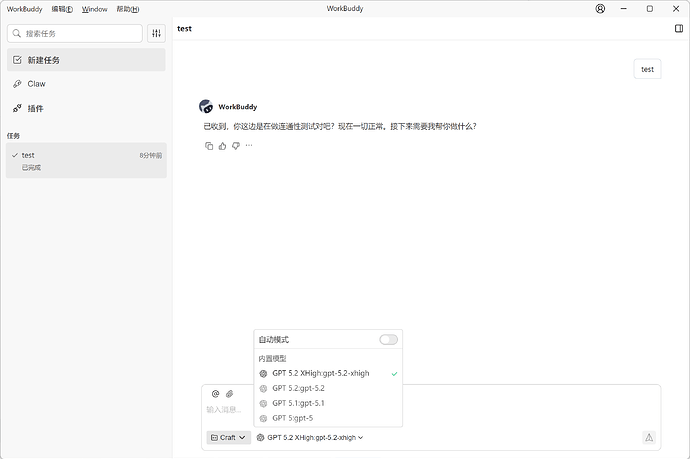Select GPT 5.1:gpt-5.1 model
This screenshot has width=690, height=459.
click(328, 403)
